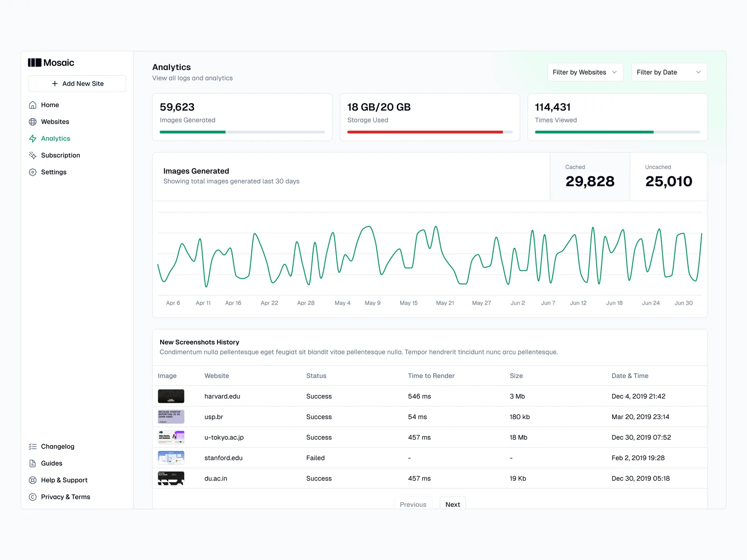The height and width of the screenshot is (560, 747).
Task: Open the Filter by Websites dropdown
Action: (x=585, y=72)
